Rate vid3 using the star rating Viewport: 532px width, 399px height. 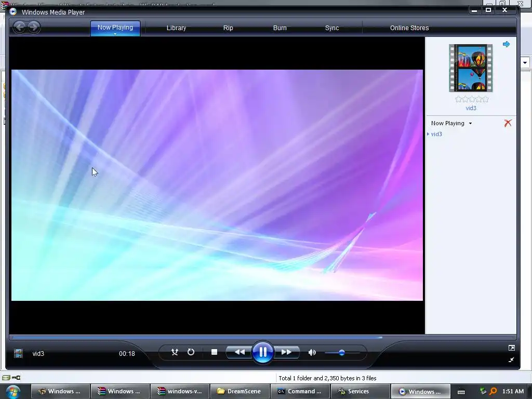click(x=472, y=99)
